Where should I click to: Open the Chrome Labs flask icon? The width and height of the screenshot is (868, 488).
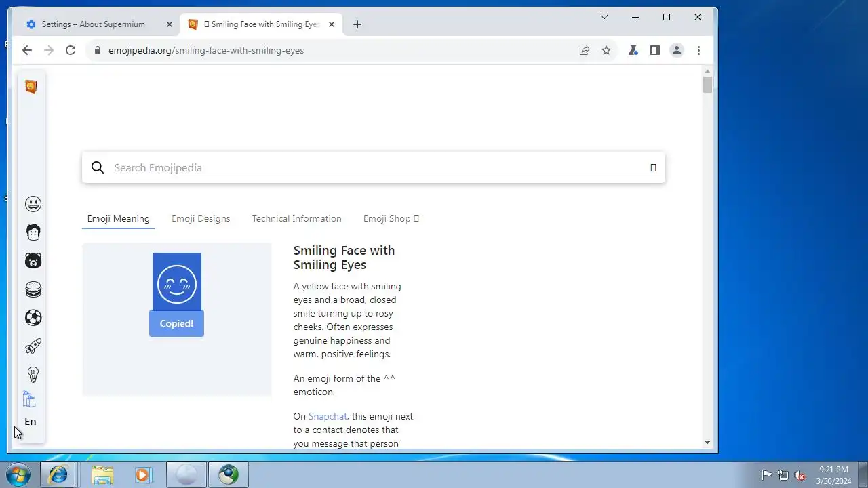pyautogui.click(x=633, y=50)
